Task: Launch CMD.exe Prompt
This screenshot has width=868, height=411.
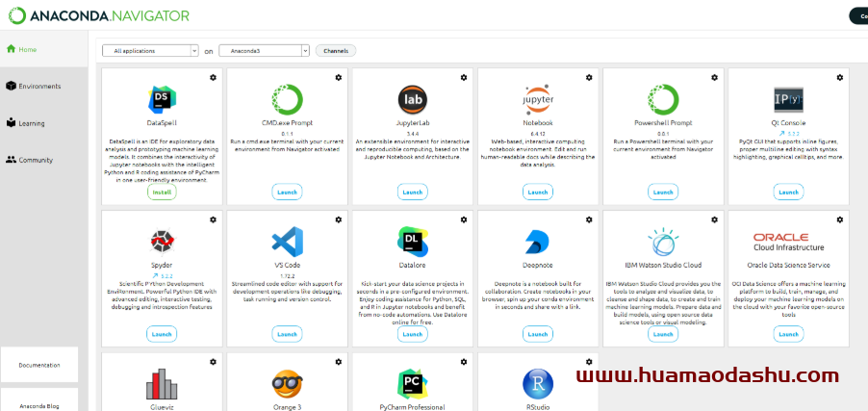Action: point(287,193)
